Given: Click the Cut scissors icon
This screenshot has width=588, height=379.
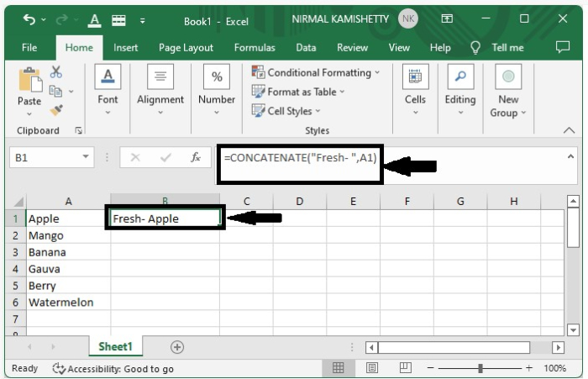Looking at the screenshot, I should pyautogui.click(x=56, y=71).
